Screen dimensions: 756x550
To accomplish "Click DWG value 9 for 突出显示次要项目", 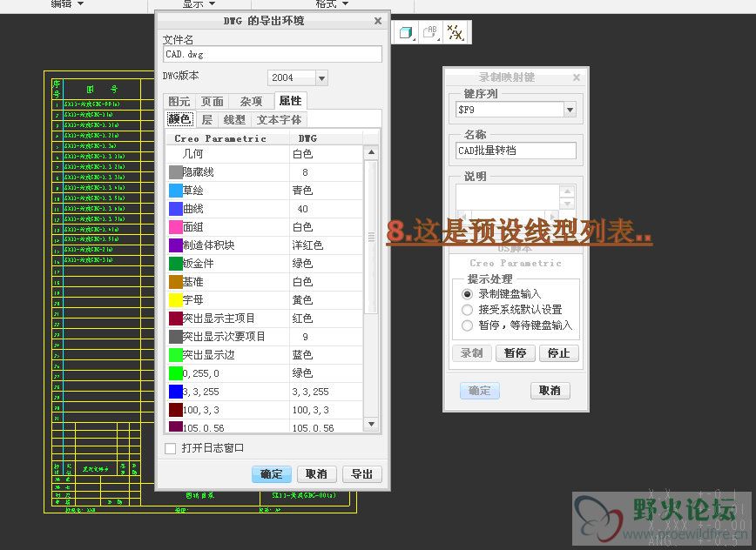I will coord(305,337).
